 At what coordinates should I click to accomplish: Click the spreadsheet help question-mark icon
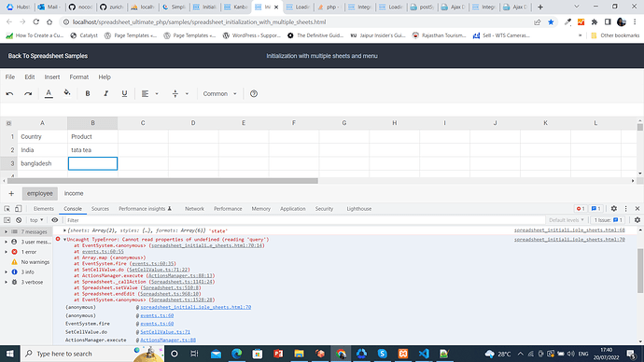(x=254, y=93)
